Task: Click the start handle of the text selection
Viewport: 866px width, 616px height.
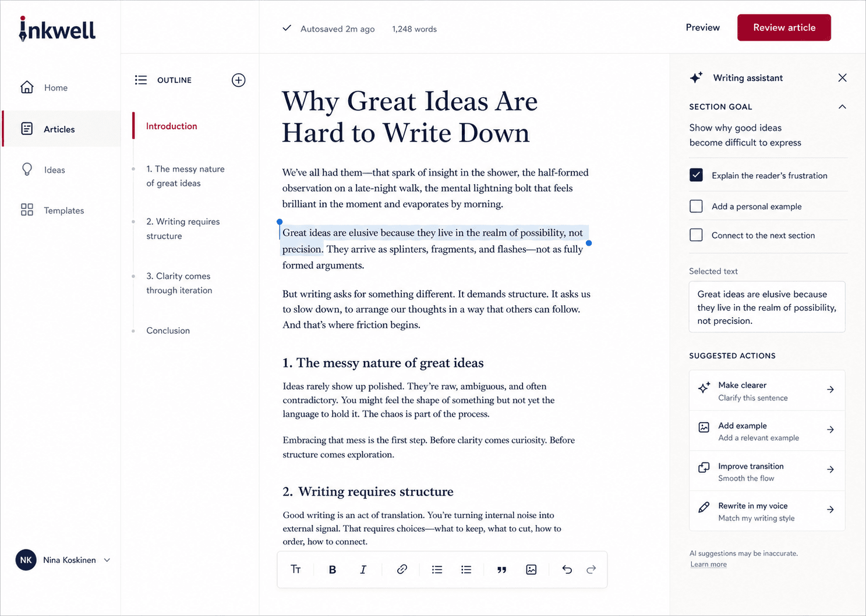Action: pyautogui.click(x=280, y=222)
